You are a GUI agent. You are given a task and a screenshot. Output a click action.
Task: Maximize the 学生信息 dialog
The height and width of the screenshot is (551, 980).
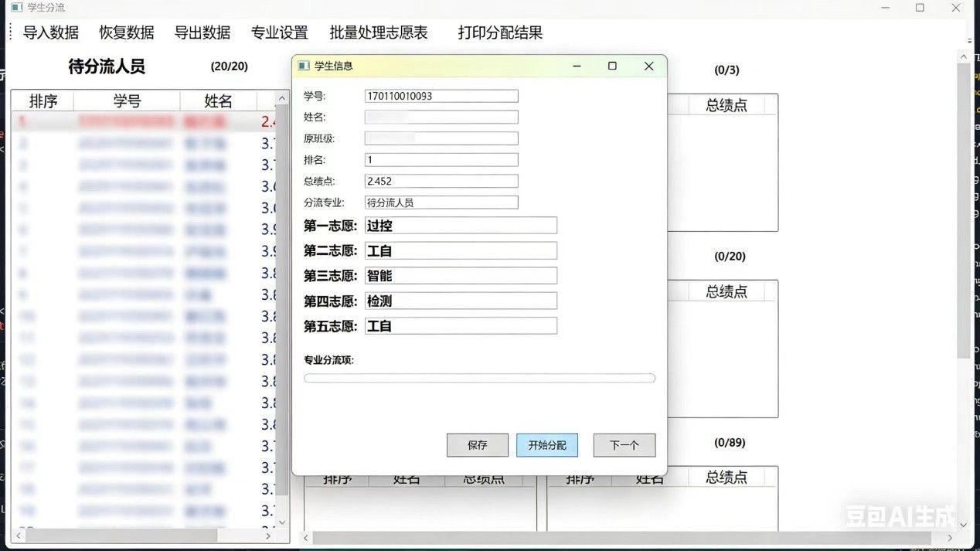click(612, 66)
